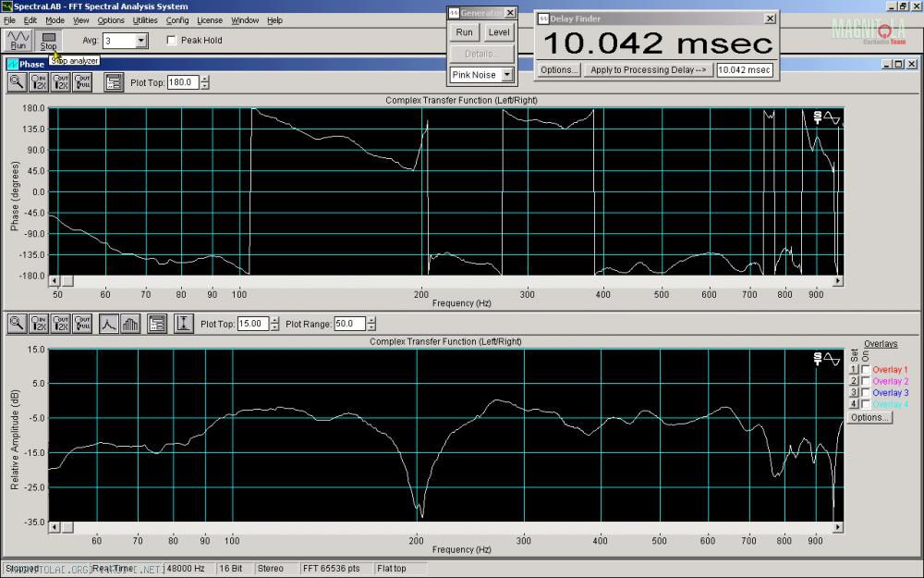Click amplitude plot scrollbar right arrow
Image resolution: width=924 pixels, height=578 pixels.
pyautogui.click(x=837, y=527)
